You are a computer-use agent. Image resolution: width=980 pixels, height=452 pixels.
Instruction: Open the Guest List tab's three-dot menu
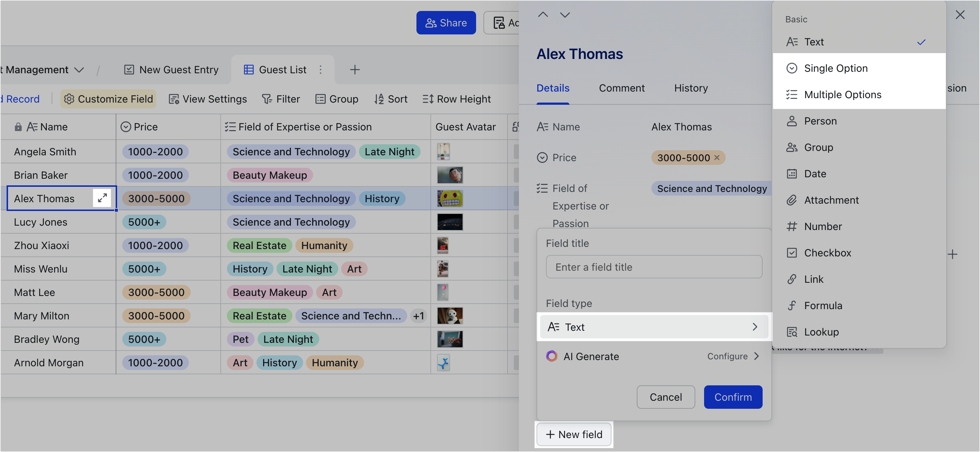click(x=321, y=70)
